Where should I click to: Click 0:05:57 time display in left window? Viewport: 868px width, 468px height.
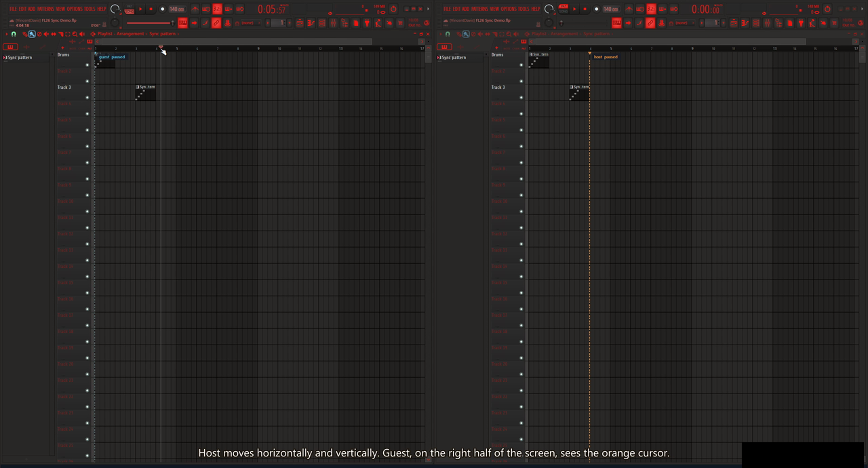(272, 9)
